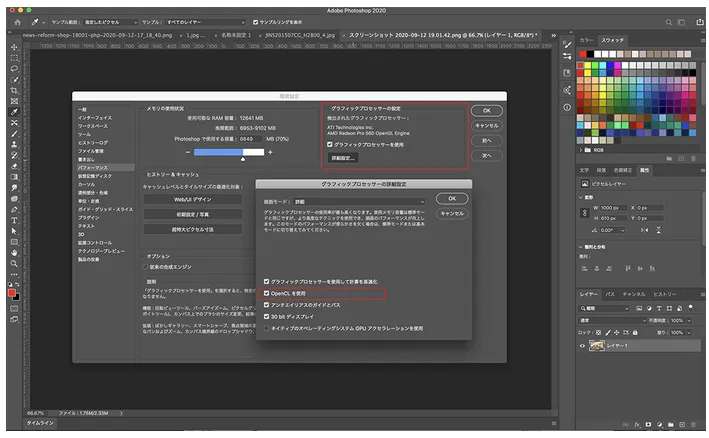Click the Home icon in options bar
This screenshot has width=709, height=438.
pos(17,22)
